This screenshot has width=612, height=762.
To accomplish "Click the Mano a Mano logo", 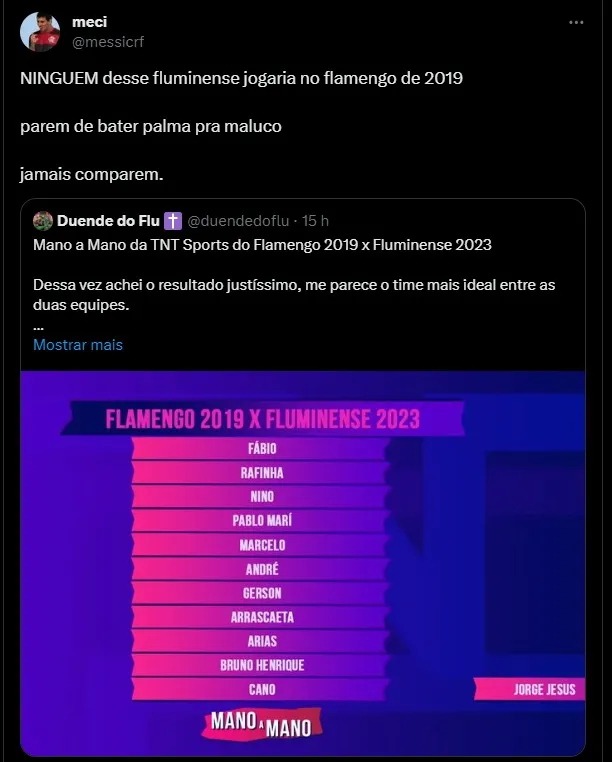I will 261,722.
